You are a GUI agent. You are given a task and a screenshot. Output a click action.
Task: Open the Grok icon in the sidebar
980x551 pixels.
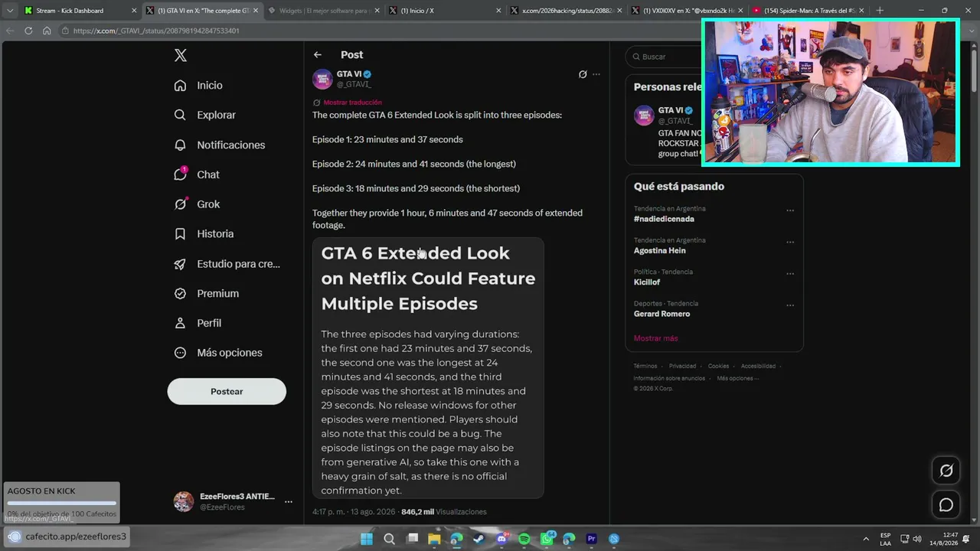(180, 204)
